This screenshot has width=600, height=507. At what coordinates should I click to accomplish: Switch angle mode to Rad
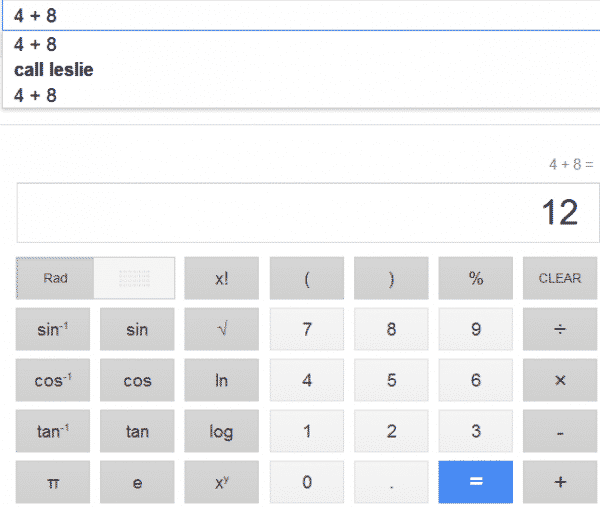coord(55,278)
